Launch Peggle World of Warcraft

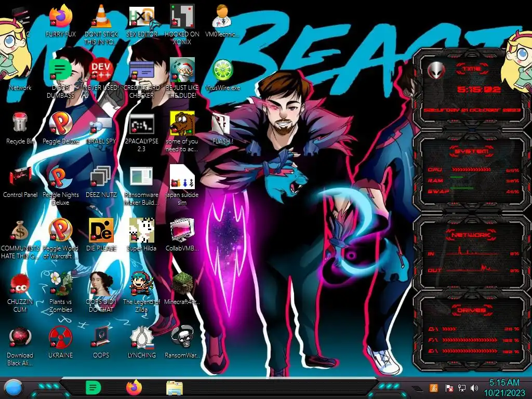(x=60, y=230)
